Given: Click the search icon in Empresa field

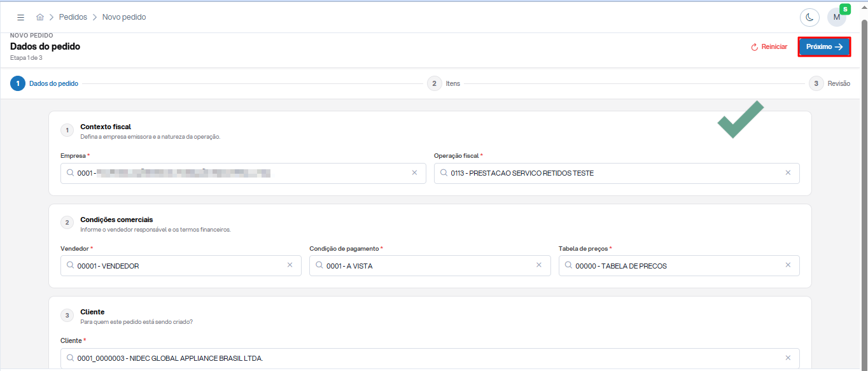Looking at the screenshot, I should [70, 172].
